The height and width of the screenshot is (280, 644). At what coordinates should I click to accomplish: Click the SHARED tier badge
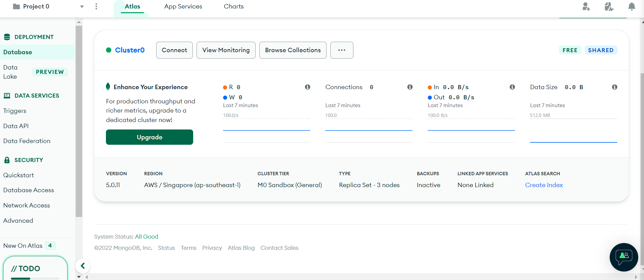(x=601, y=50)
